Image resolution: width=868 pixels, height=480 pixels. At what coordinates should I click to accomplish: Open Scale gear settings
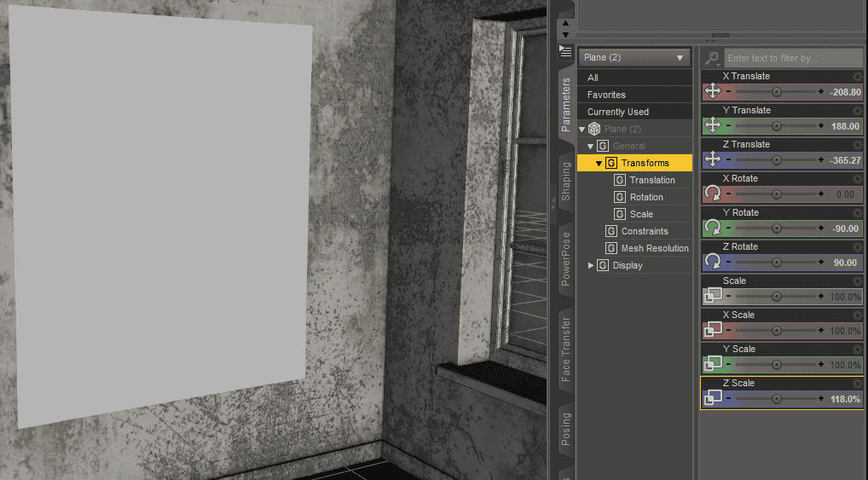click(x=858, y=281)
